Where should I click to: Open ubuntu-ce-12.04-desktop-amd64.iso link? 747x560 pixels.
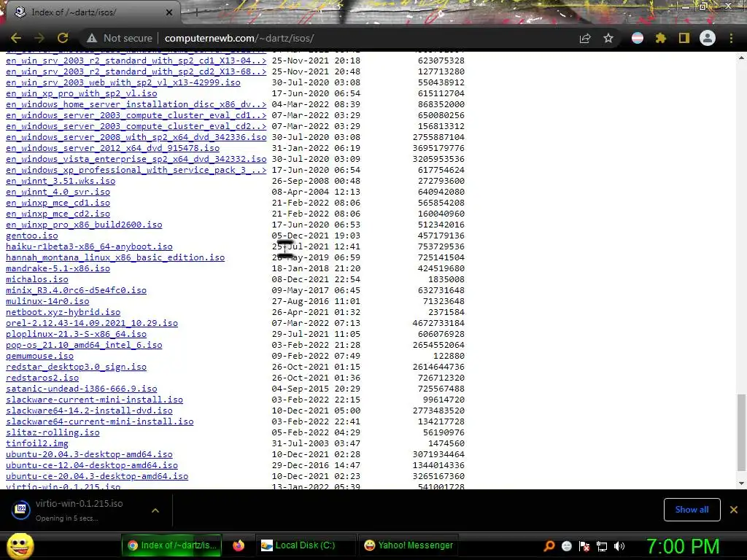pyautogui.click(x=92, y=466)
